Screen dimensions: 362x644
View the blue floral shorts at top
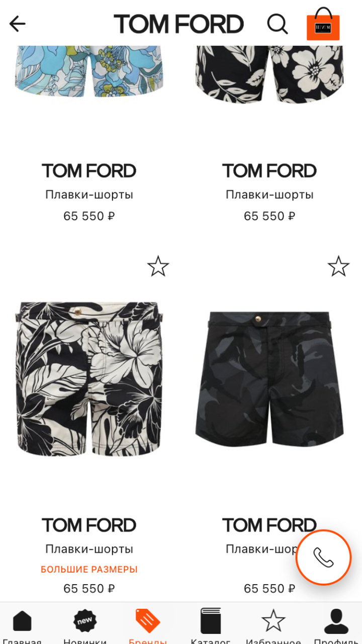(x=89, y=71)
